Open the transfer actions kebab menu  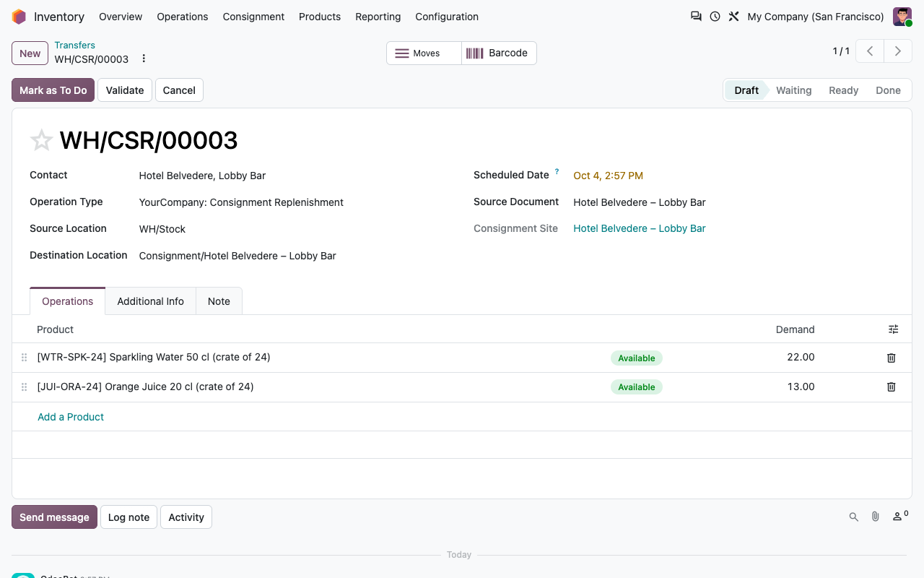point(144,59)
